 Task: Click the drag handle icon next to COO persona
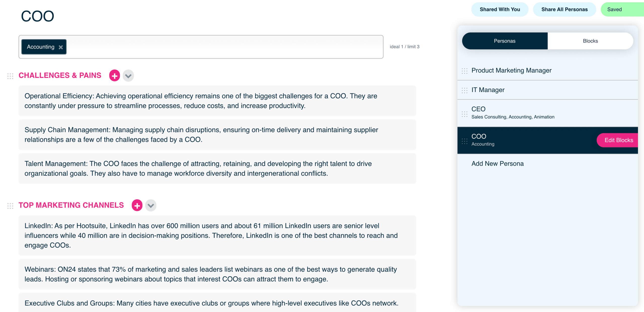pyautogui.click(x=465, y=140)
